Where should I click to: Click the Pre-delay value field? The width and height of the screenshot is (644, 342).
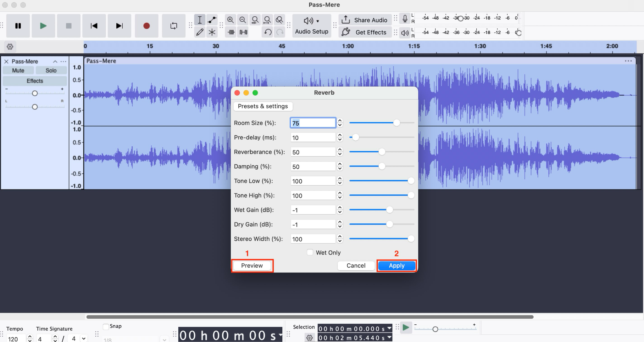[x=313, y=137]
